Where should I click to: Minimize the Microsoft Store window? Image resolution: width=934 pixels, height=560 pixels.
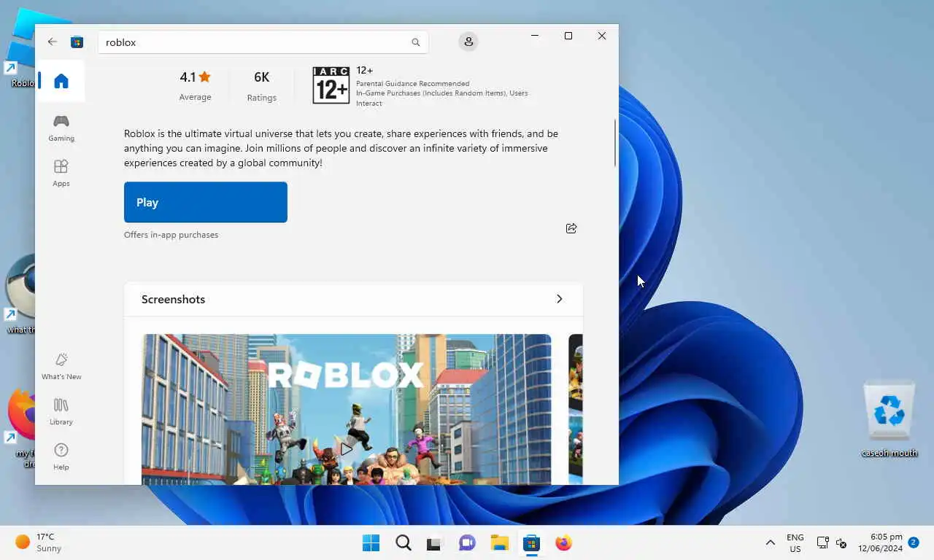(x=535, y=36)
